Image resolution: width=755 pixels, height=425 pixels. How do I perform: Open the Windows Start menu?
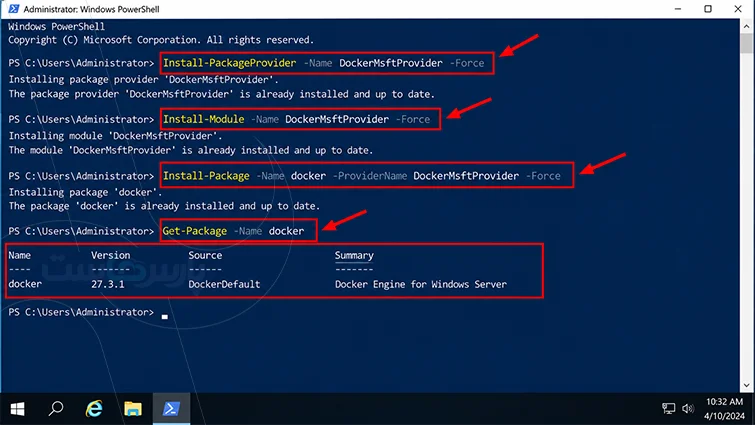coord(17,409)
